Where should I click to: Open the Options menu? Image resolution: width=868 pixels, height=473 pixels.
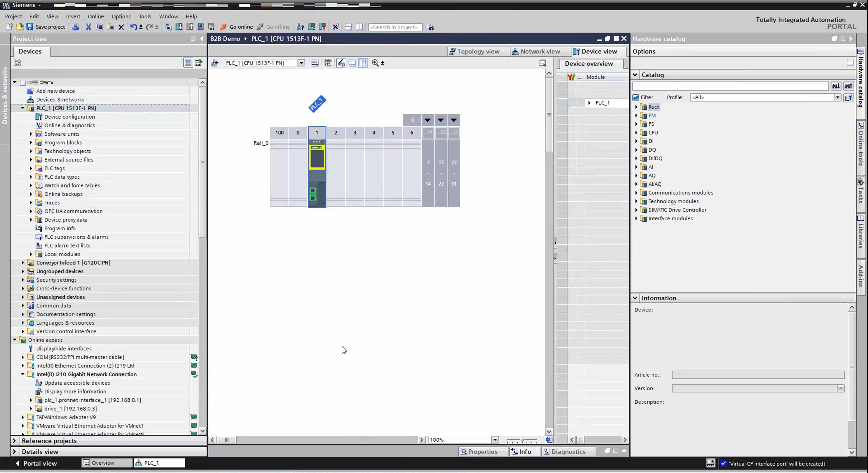coord(121,16)
